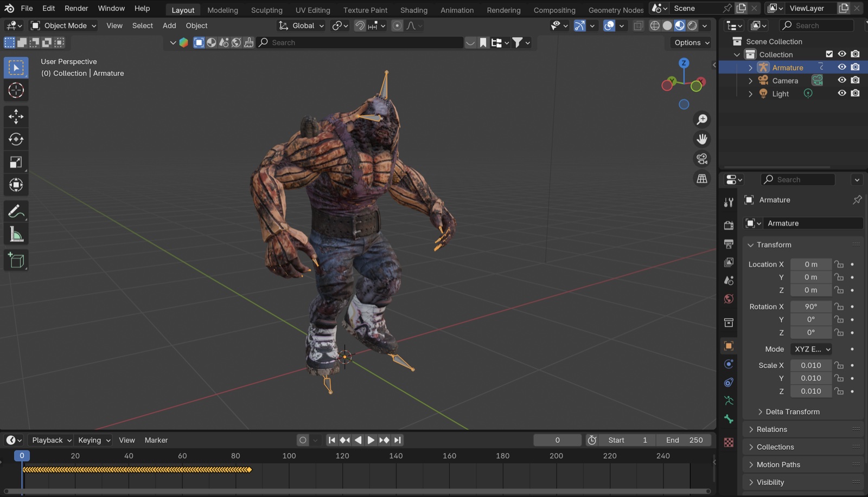Open rotation Mode XYZ Euler dropdown

(x=810, y=349)
